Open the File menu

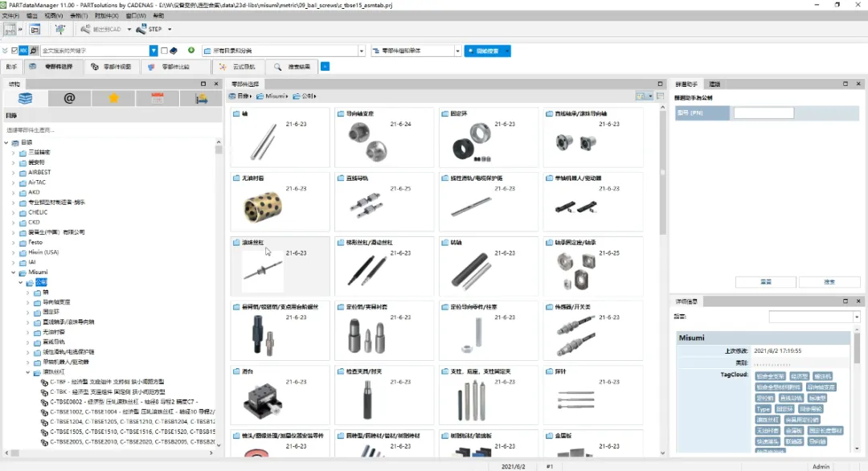pos(10,15)
